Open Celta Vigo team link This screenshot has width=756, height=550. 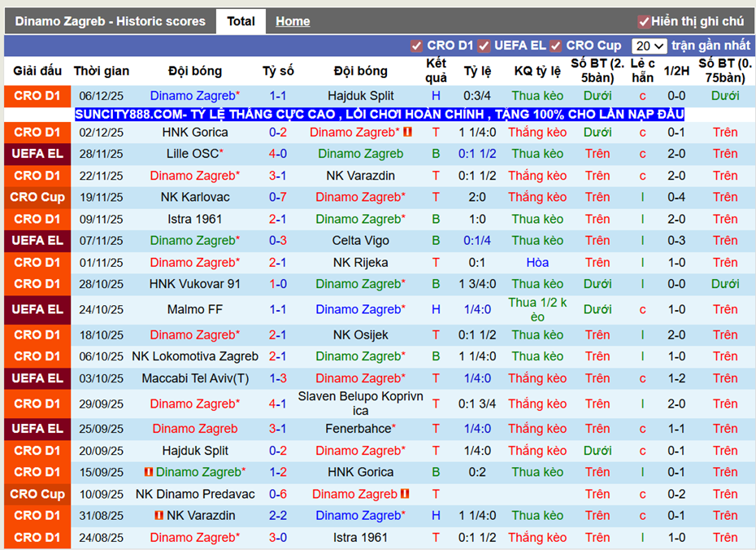pyautogui.click(x=361, y=241)
